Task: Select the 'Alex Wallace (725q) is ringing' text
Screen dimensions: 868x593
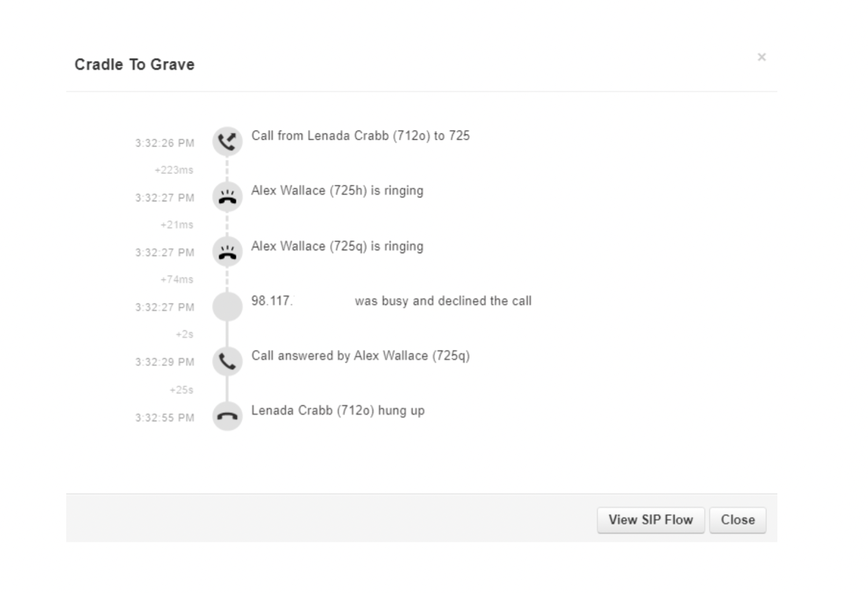Action: [x=337, y=246]
